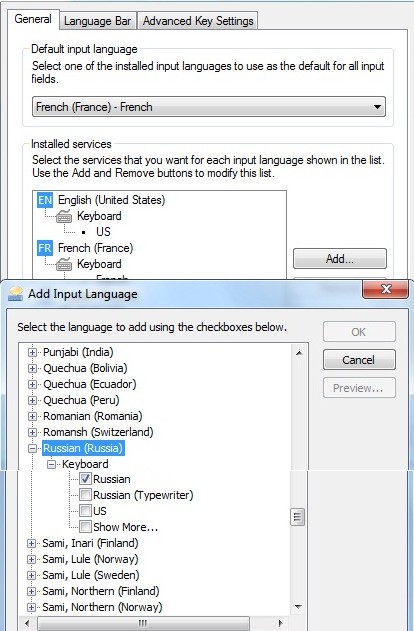Viewport: 414px width, 631px height.
Task: Click the horizontal scroll left arrow
Action: click(x=27, y=623)
